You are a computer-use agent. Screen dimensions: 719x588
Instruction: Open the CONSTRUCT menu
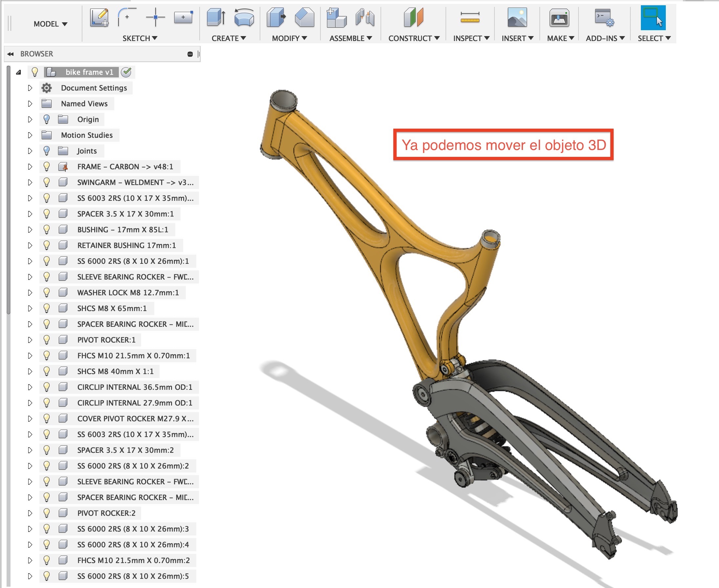click(x=413, y=38)
